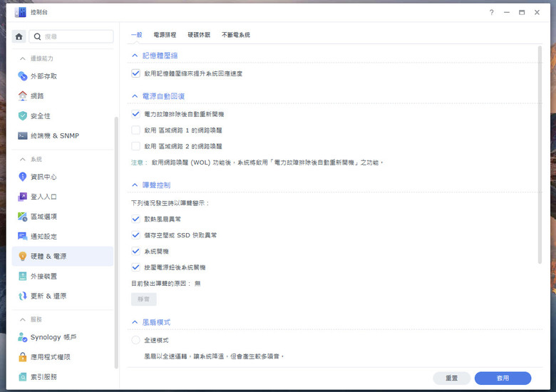Open 更新 & 還原 via its arrows icon
The image size is (556, 392).
22,296
